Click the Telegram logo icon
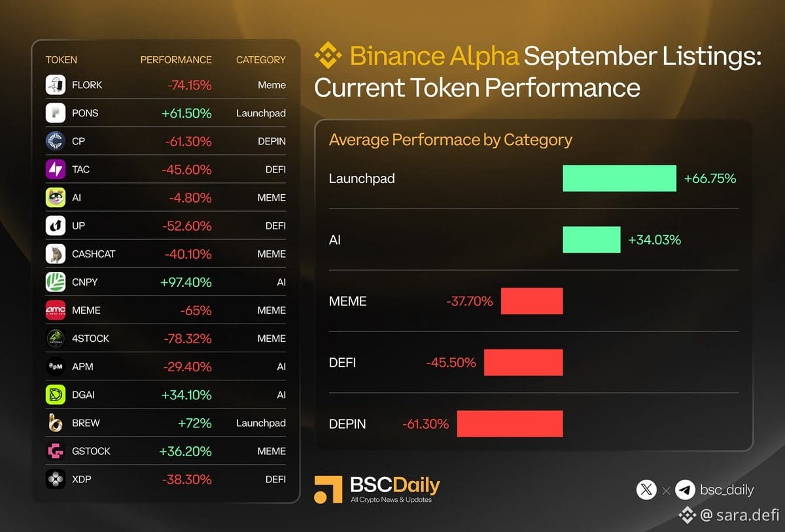 (x=685, y=490)
